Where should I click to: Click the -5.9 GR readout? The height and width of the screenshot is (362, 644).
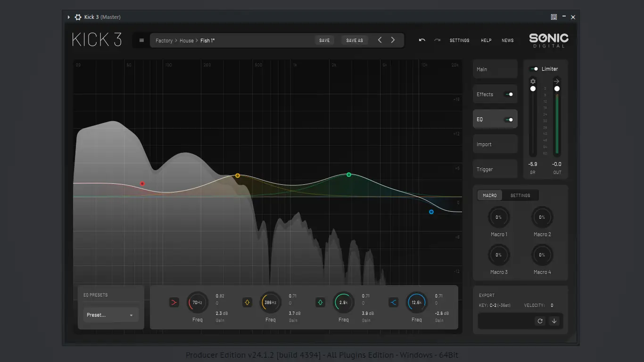(533, 164)
